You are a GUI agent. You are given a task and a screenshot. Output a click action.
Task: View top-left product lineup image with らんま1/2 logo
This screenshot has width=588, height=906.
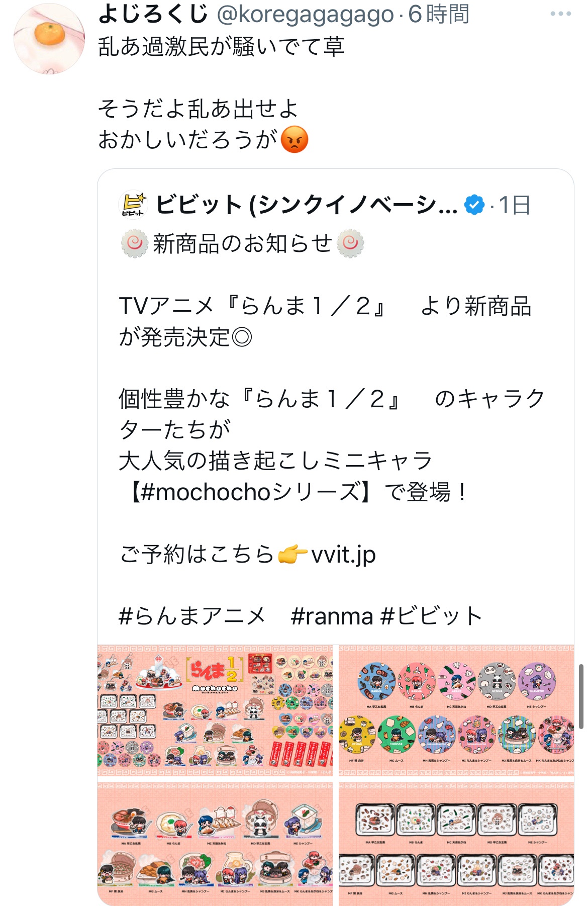[x=215, y=710]
